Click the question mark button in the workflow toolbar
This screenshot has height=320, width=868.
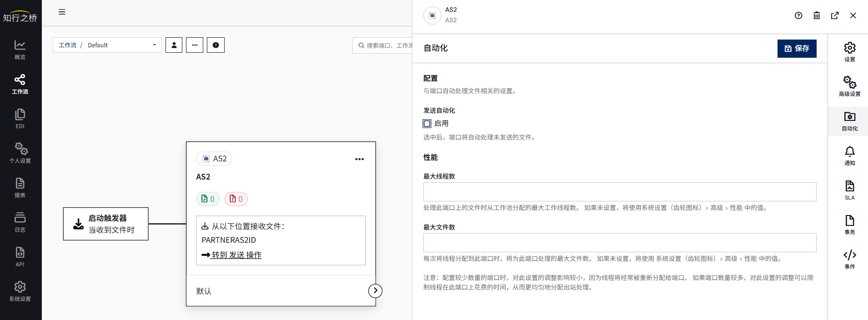coord(216,45)
